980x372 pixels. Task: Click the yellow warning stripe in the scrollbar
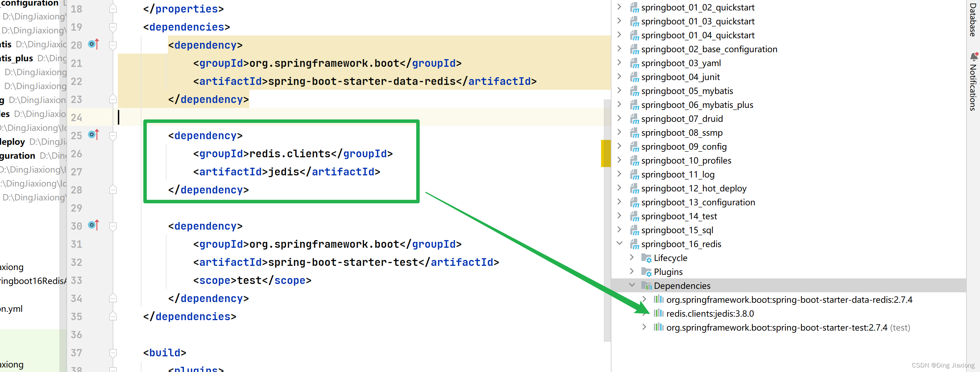pos(606,153)
